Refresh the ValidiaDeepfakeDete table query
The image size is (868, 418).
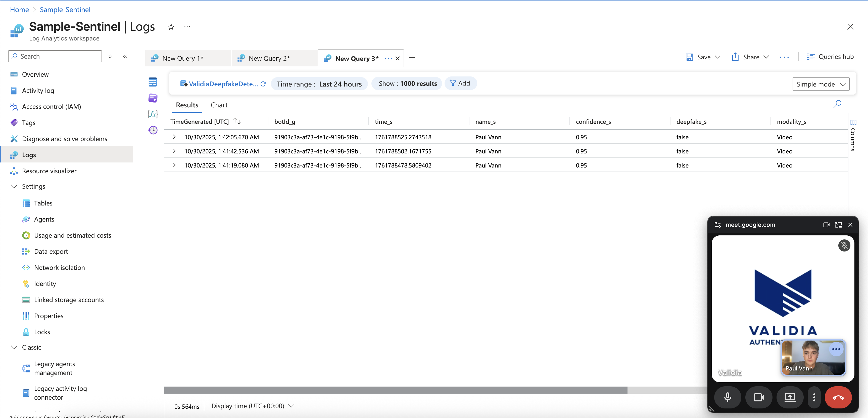(263, 84)
